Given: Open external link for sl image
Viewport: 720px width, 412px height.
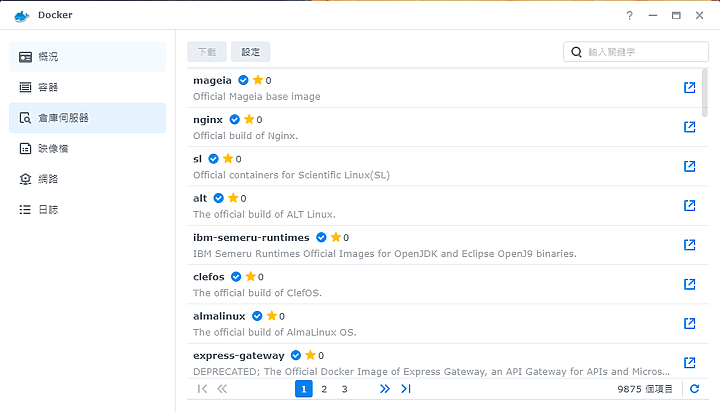Looking at the screenshot, I should pyautogui.click(x=689, y=166).
